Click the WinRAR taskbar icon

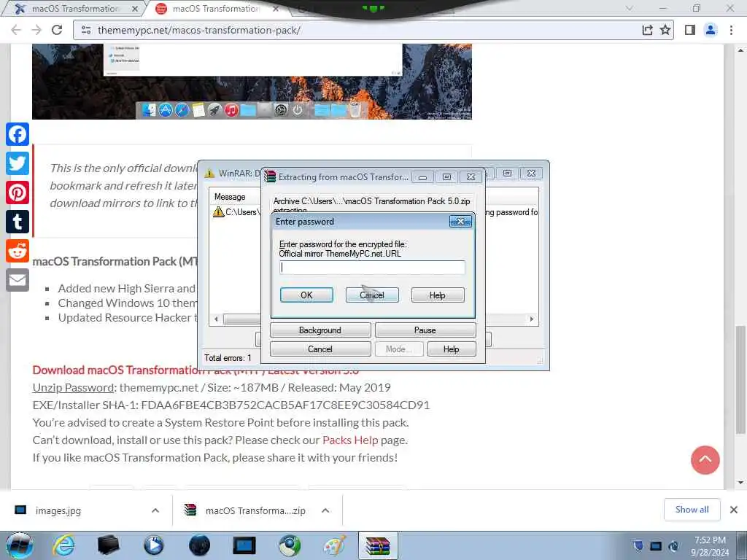click(x=378, y=545)
